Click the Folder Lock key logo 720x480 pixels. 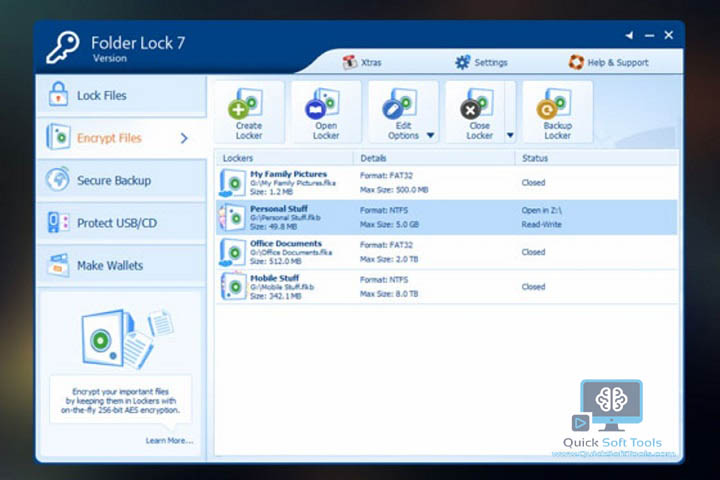pyautogui.click(x=62, y=47)
